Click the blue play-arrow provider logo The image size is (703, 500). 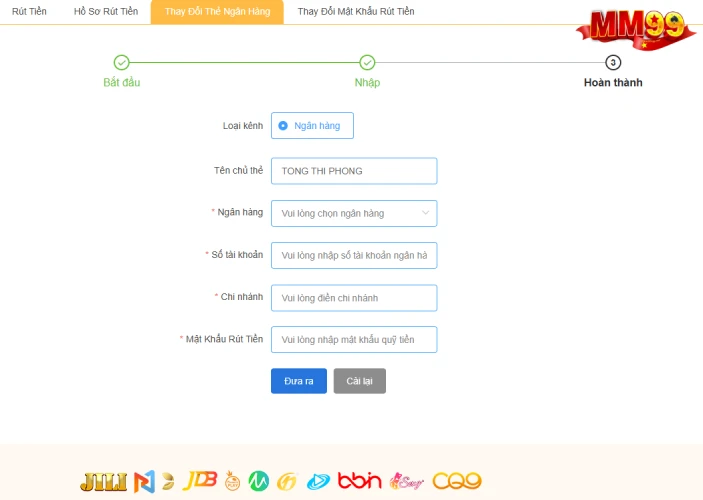[318, 482]
